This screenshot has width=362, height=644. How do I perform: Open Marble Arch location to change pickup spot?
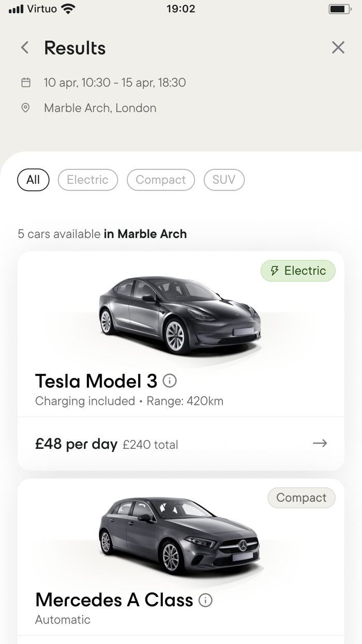[x=100, y=108]
